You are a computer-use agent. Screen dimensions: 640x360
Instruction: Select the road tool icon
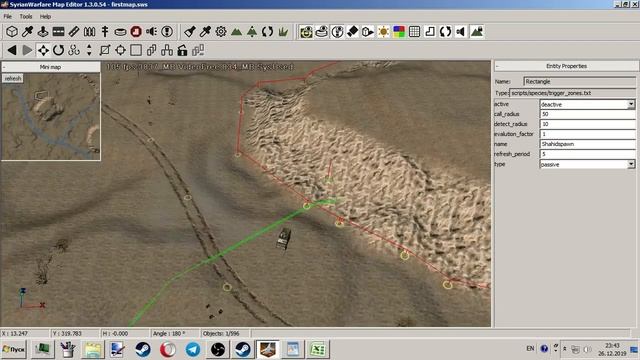pyautogui.click(x=58, y=31)
